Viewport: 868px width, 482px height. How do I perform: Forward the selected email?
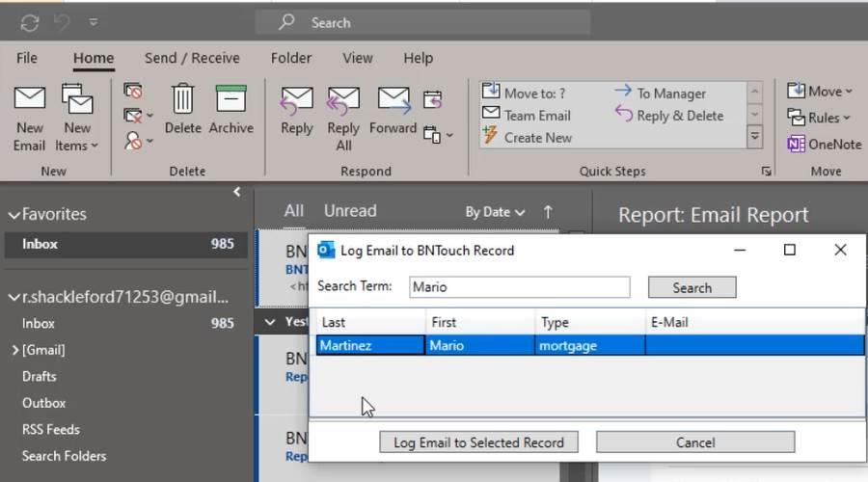(393, 111)
